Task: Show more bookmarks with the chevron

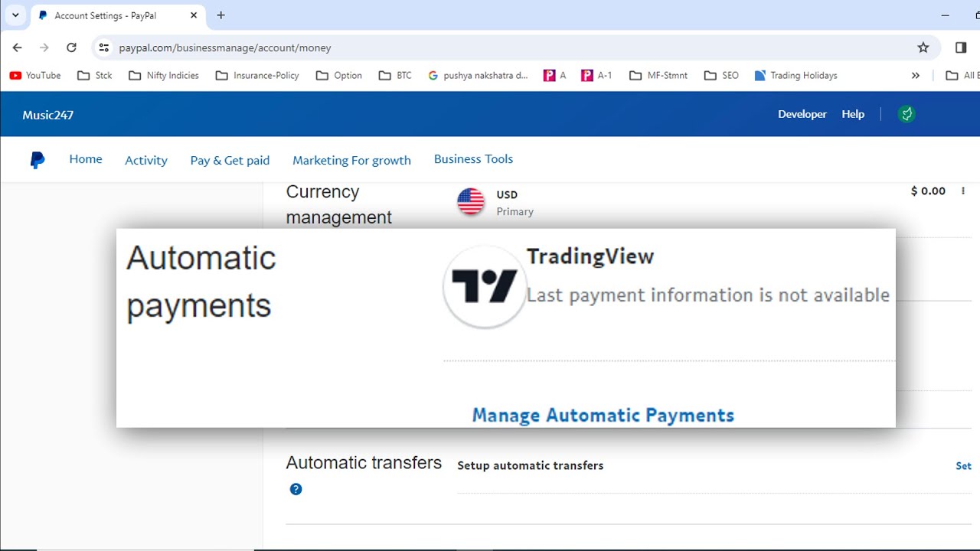Action: tap(916, 75)
